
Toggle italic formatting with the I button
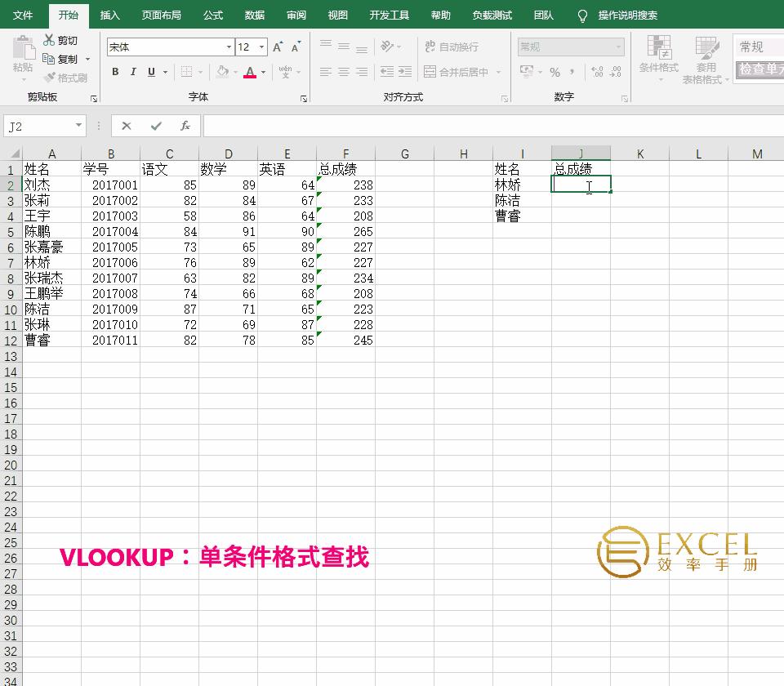pos(132,72)
